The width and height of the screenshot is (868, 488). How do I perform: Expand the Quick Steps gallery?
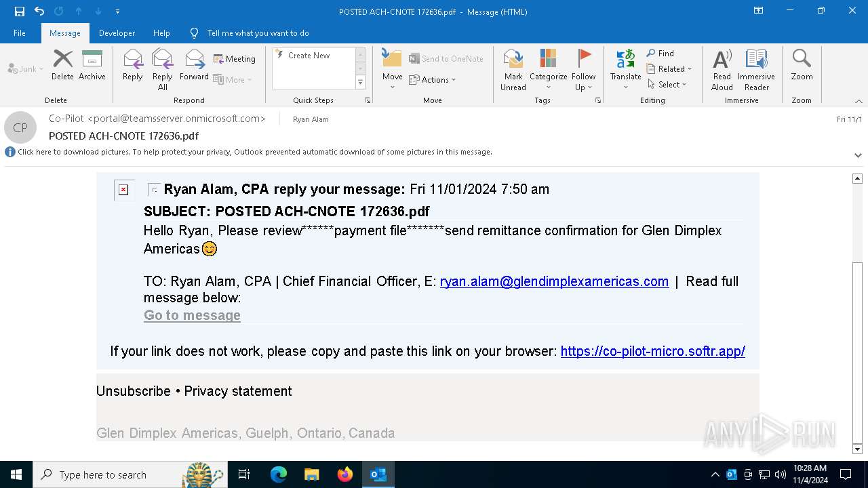click(360, 83)
